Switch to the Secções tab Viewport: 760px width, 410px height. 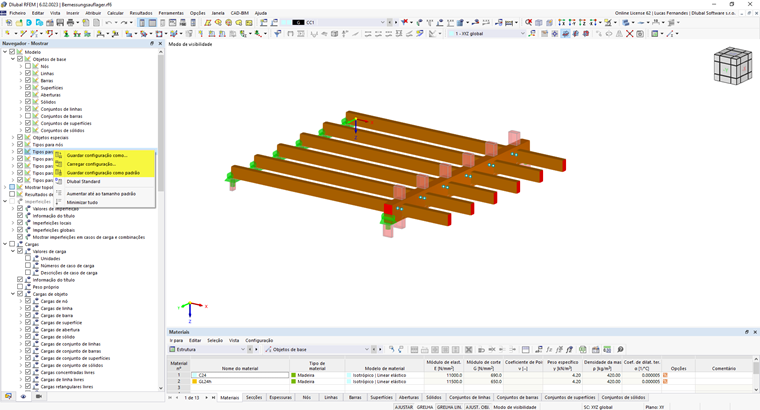tap(254, 397)
